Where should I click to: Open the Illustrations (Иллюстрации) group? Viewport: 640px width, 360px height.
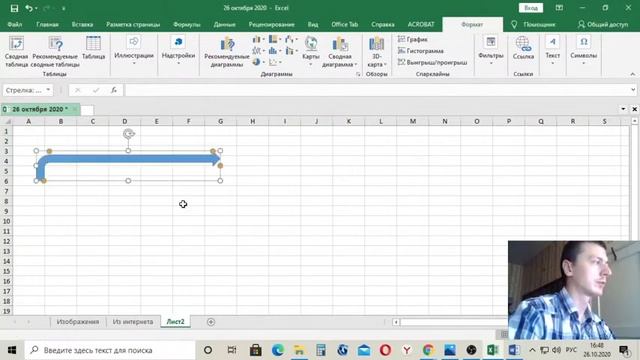[134, 51]
